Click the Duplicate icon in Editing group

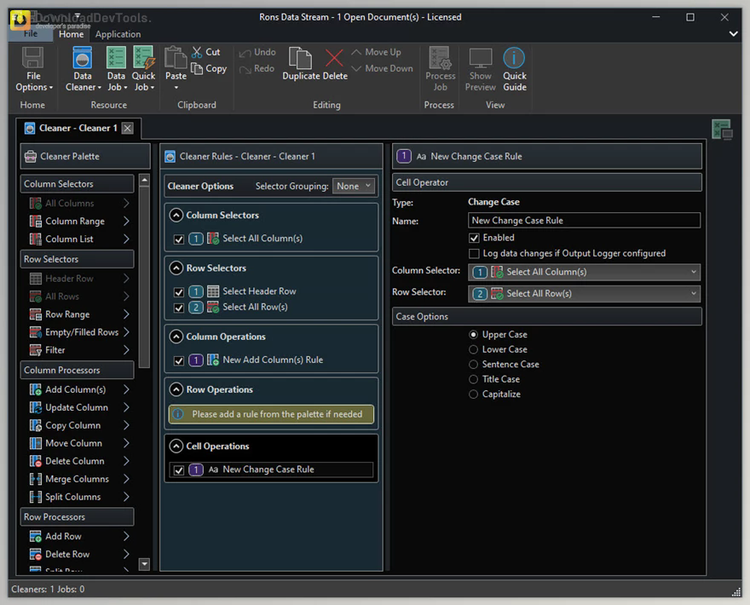[300, 60]
